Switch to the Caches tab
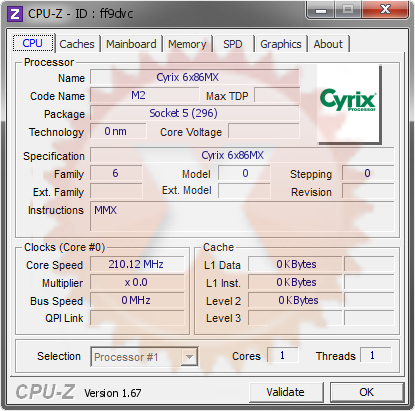Viewport: 415px width, 411px height. pos(77,44)
